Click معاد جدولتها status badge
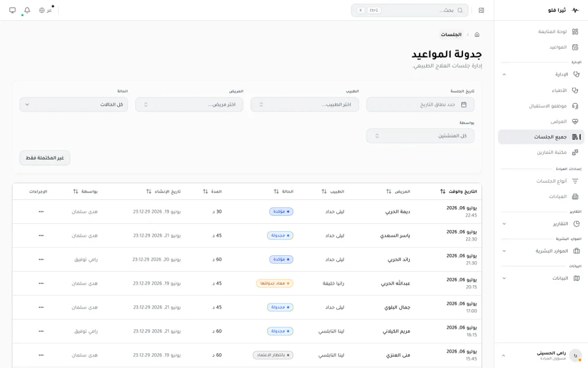 pos(274,283)
